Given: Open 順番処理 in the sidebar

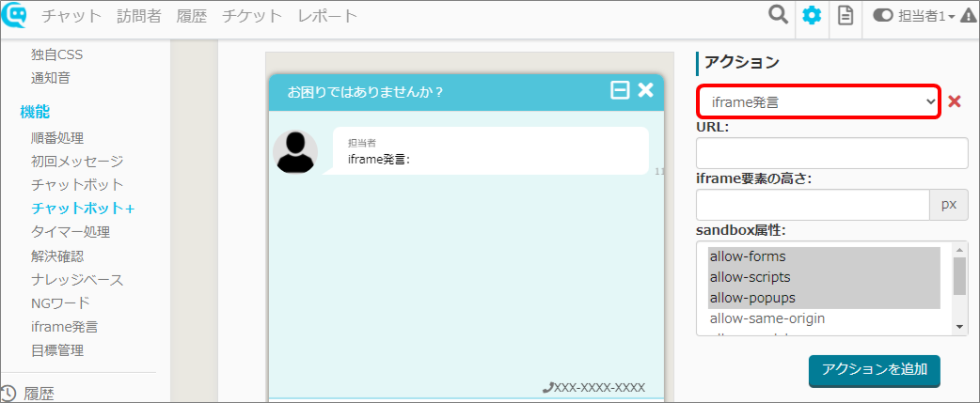Looking at the screenshot, I should [x=56, y=138].
